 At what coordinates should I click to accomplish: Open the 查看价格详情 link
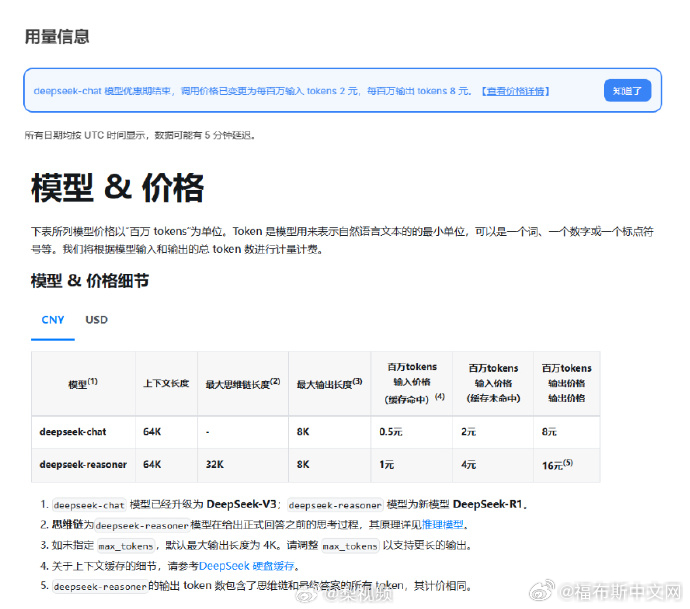(x=515, y=91)
